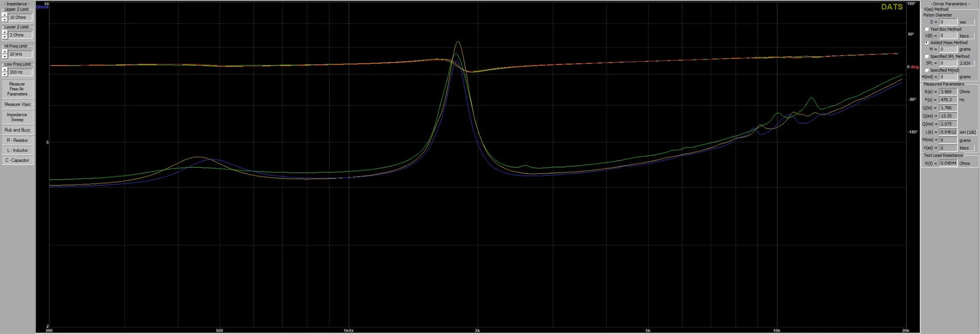This screenshot has height=334, width=980.
Task: Click the L - Inductor button
Action: click(x=17, y=151)
